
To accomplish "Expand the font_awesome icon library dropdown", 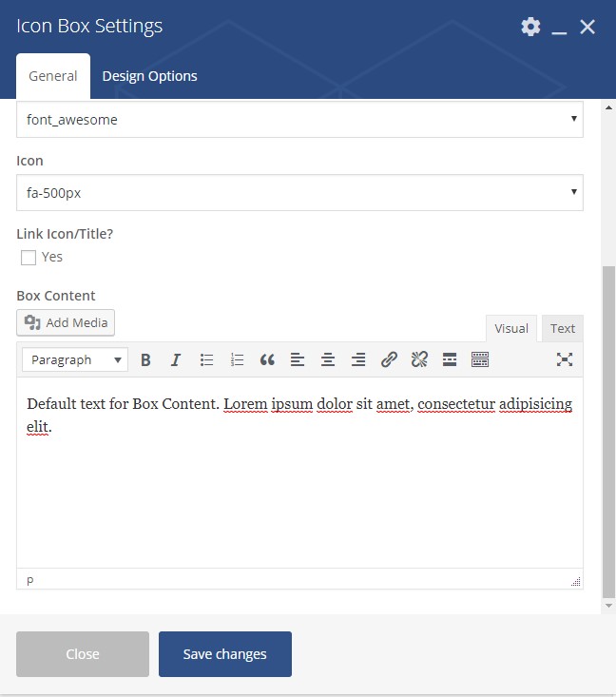I will (x=300, y=119).
